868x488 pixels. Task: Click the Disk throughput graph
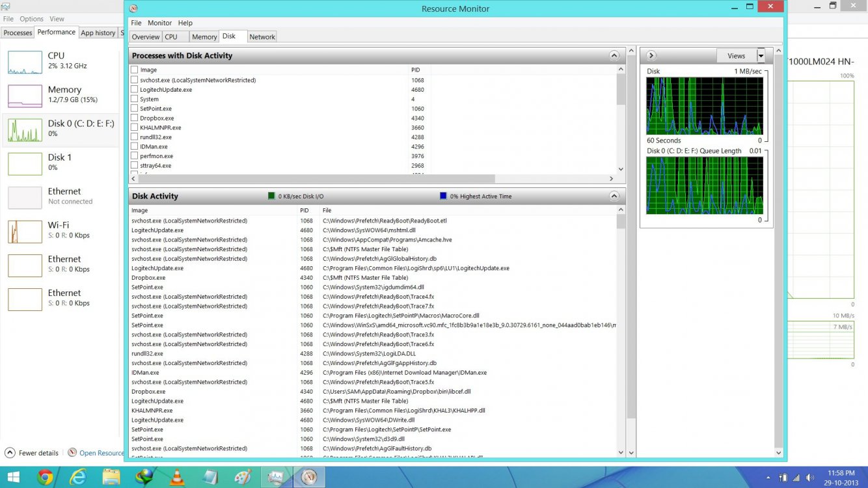click(x=704, y=106)
